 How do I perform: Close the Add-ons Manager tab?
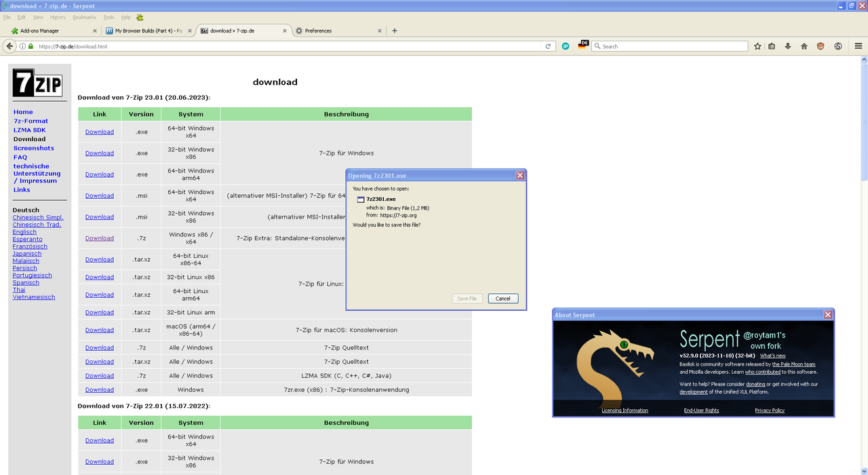point(94,31)
